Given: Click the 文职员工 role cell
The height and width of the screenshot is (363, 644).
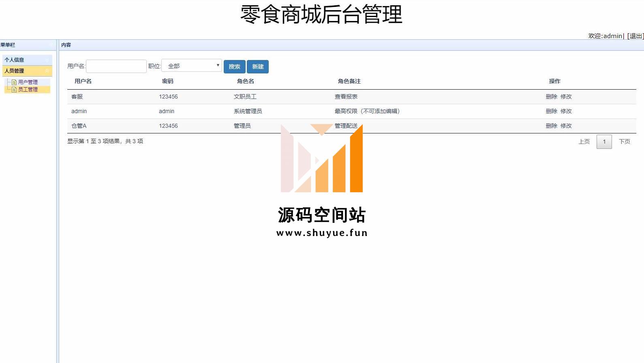Looking at the screenshot, I should [245, 97].
